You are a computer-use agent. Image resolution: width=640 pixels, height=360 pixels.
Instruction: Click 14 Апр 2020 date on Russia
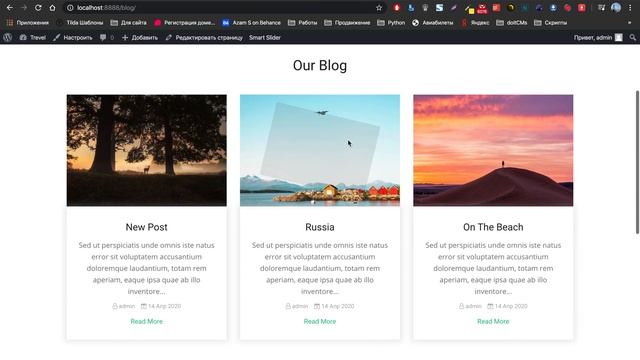334,306
